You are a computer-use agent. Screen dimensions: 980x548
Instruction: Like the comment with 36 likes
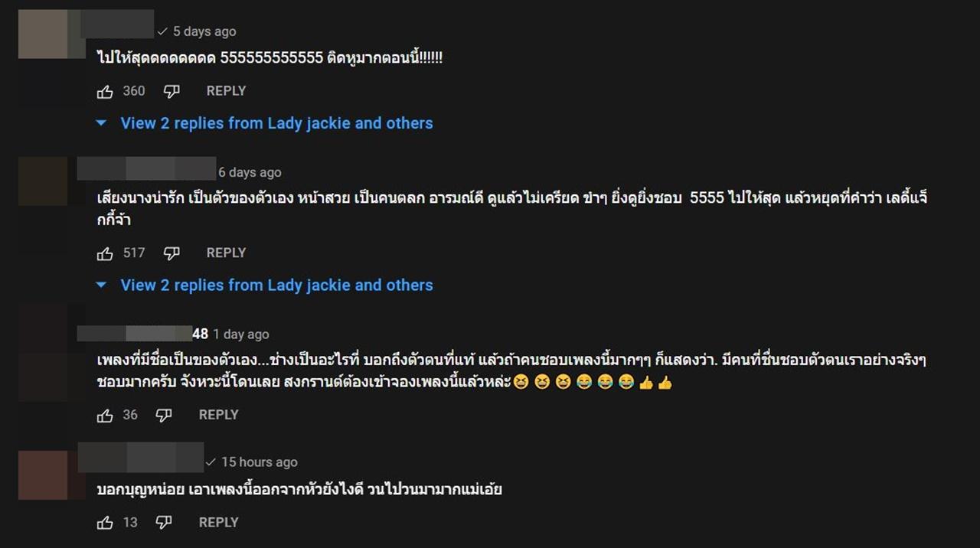105,416
